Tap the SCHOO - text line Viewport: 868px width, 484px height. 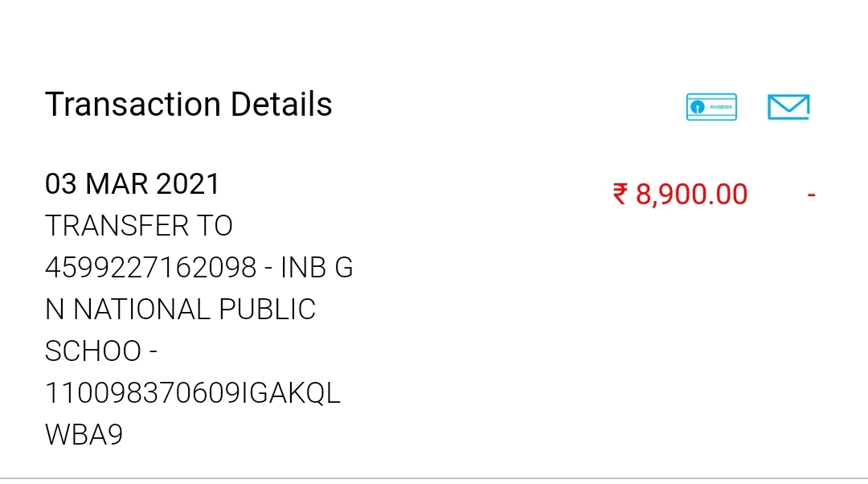click(x=101, y=351)
